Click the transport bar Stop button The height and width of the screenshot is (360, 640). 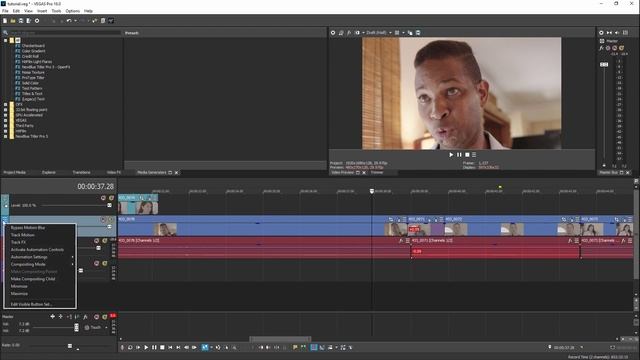click(162, 347)
